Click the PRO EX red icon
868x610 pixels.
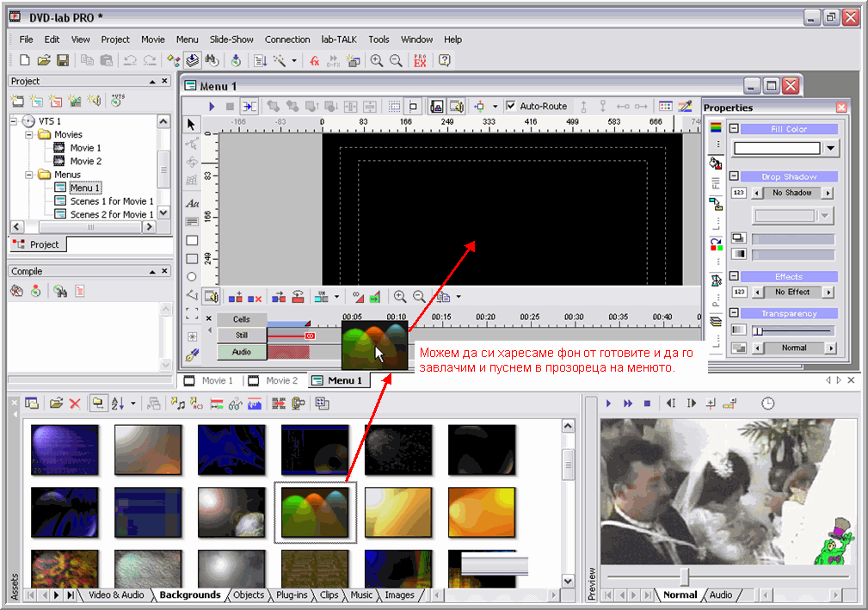pyautogui.click(x=420, y=60)
